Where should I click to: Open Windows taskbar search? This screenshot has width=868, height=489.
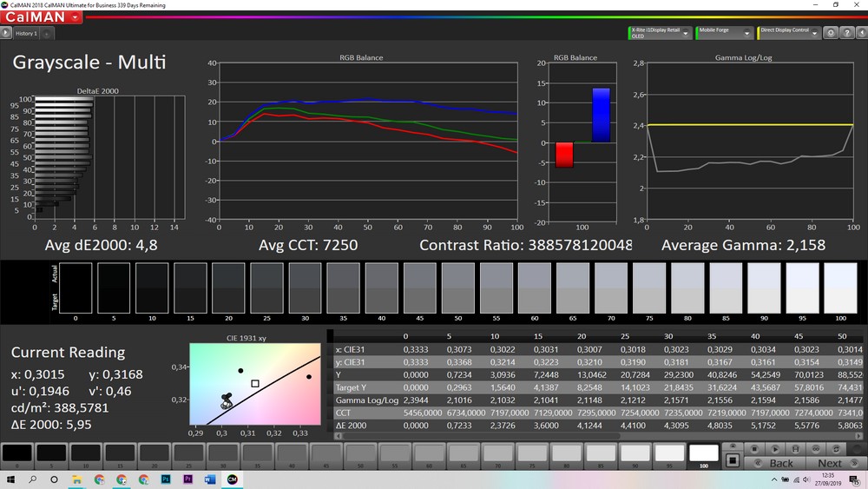pyautogui.click(x=33, y=479)
